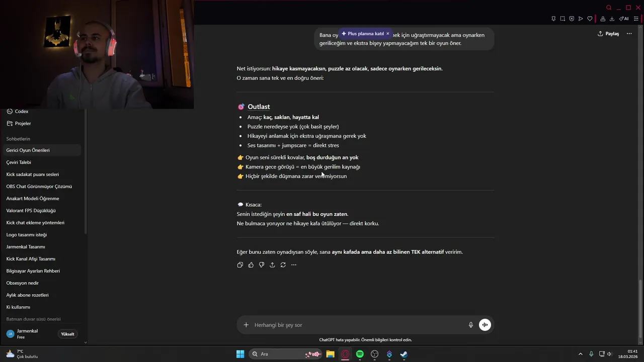
Task: Regenerate the response
Action: (x=283, y=265)
